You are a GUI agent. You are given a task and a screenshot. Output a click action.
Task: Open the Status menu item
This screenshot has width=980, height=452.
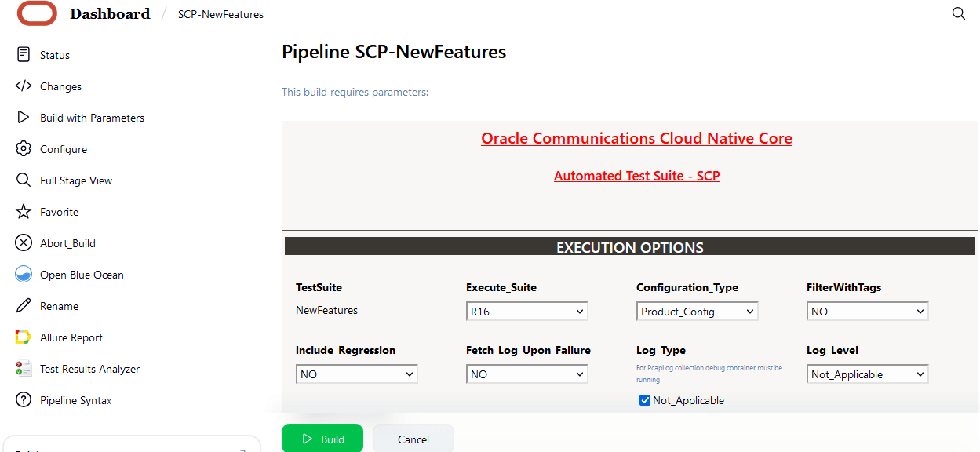point(55,55)
